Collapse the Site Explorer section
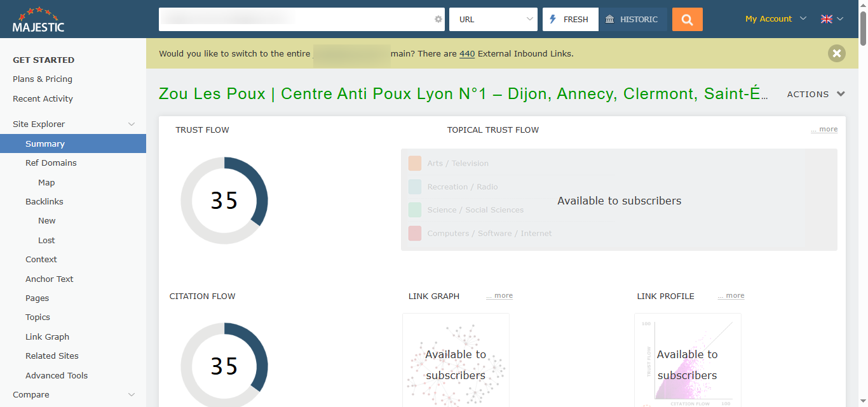This screenshot has height=407, width=868. [132, 124]
